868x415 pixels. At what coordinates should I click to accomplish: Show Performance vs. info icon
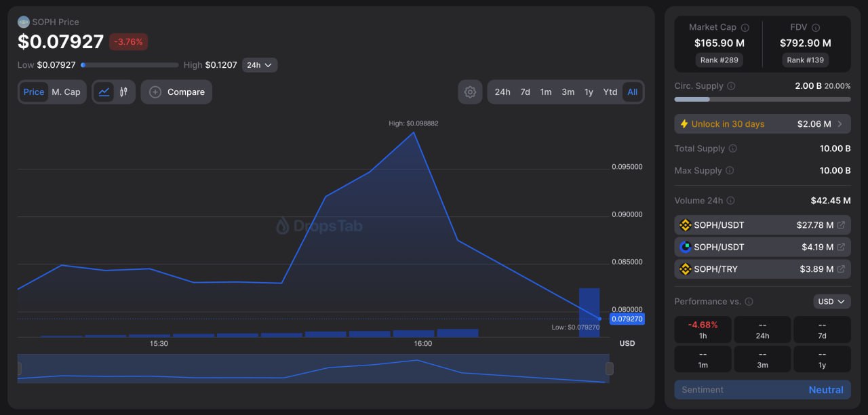pos(749,301)
